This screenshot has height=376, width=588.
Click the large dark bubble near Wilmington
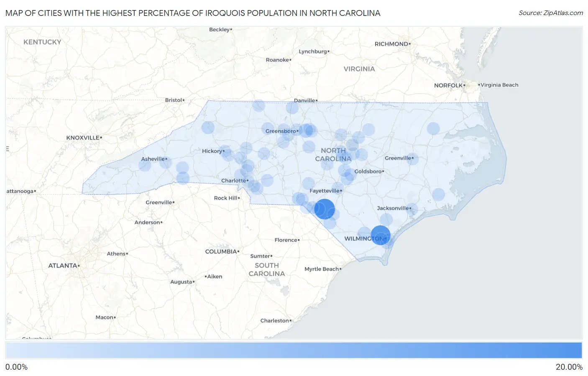[x=381, y=235]
